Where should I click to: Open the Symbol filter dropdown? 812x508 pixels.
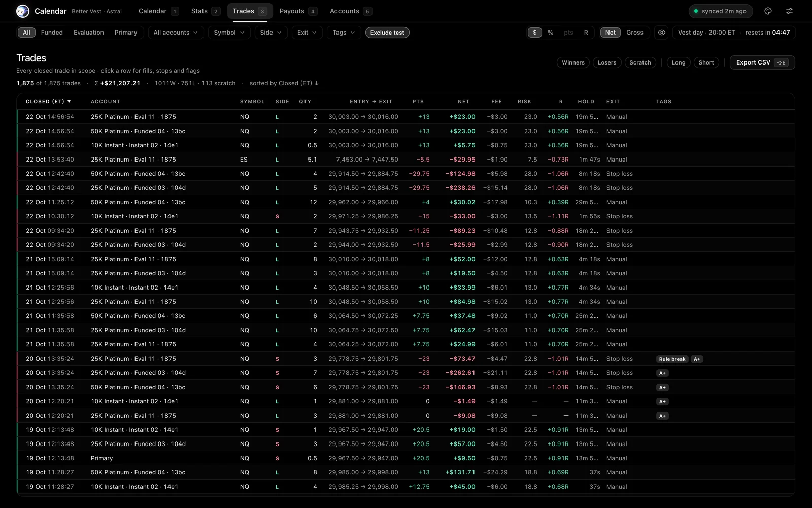[229, 33]
